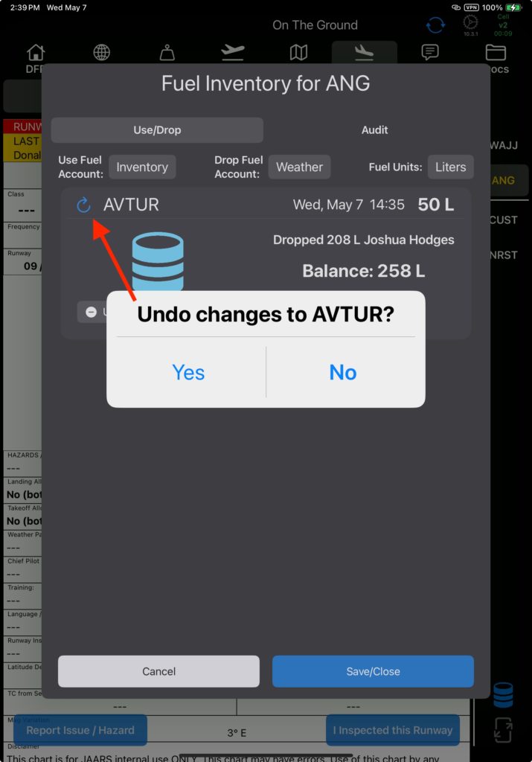Open the chat message icon
532x762 pixels.
[430, 53]
